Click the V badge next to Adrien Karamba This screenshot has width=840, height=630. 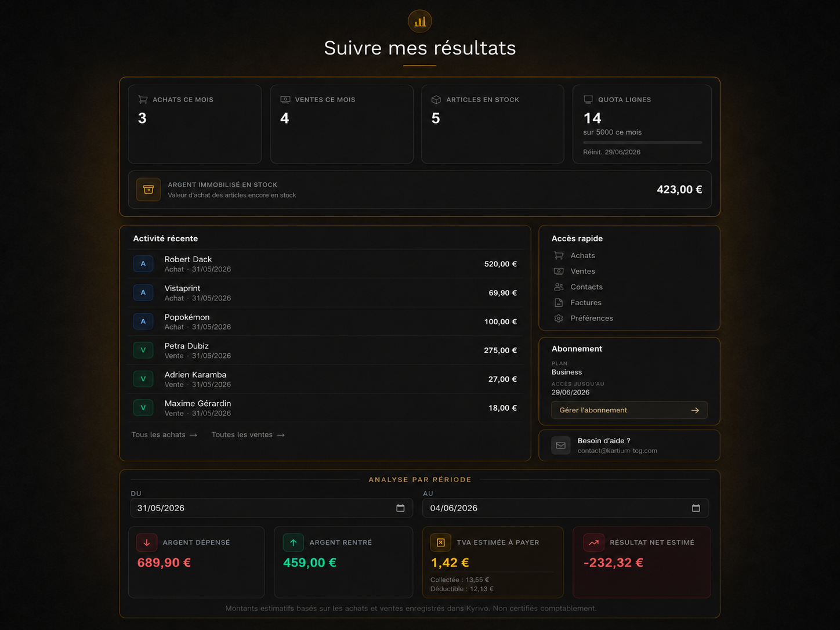[143, 379]
